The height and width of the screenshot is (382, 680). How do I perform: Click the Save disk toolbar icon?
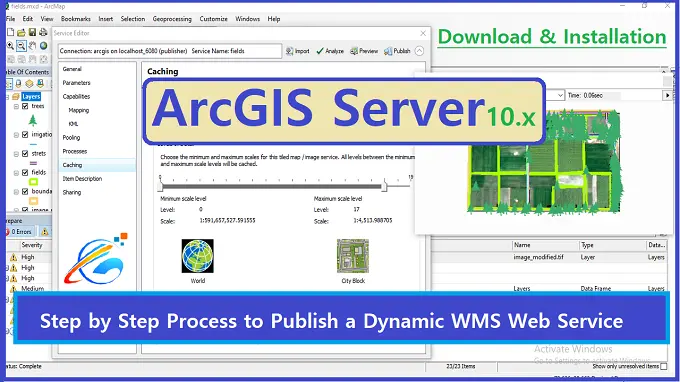pyautogui.click(x=32, y=32)
